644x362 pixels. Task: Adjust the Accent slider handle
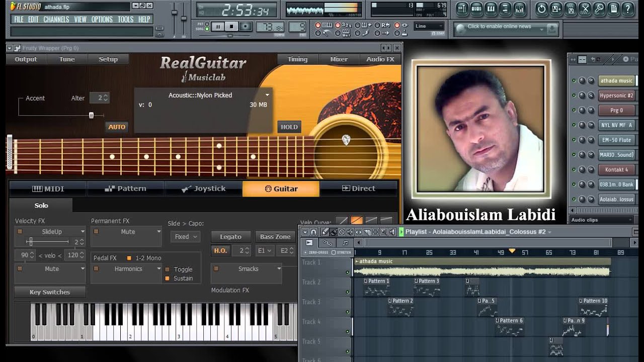click(x=91, y=115)
